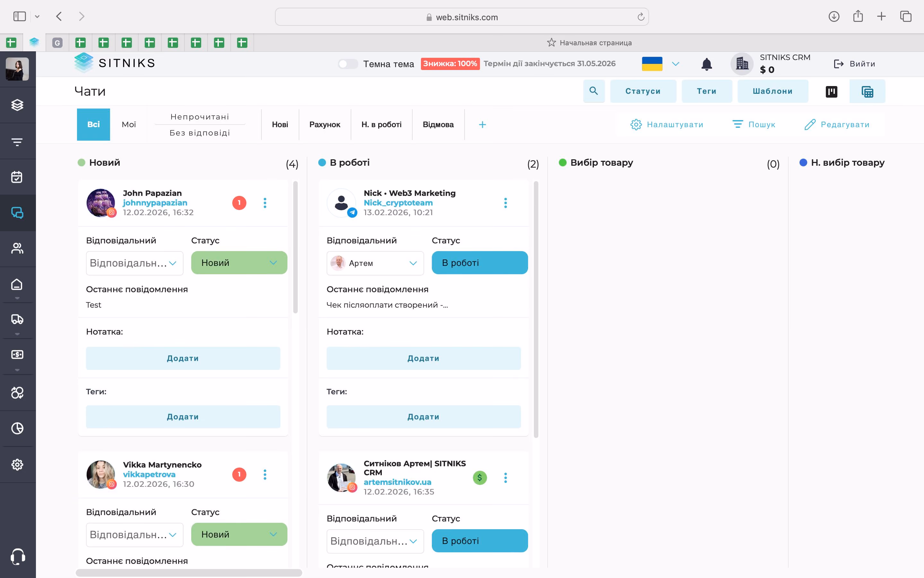Switch to table list view icon
This screenshot has height=578, width=924.
click(x=867, y=92)
